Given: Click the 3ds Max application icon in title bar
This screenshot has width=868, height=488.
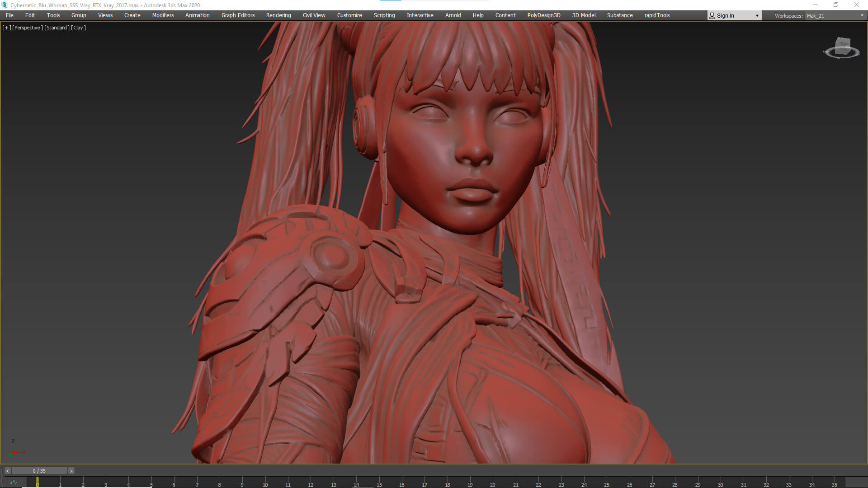Looking at the screenshot, I should pyautogui.click(x=5, y=5).
